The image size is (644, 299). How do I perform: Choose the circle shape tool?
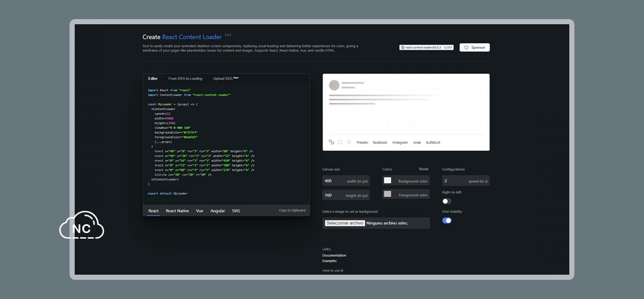(x=349, y=142)
